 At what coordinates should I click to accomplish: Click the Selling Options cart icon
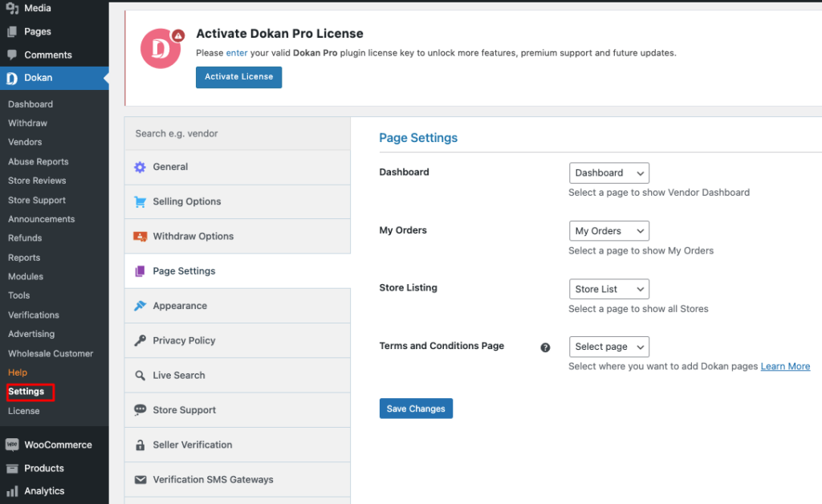coord(140,201)
